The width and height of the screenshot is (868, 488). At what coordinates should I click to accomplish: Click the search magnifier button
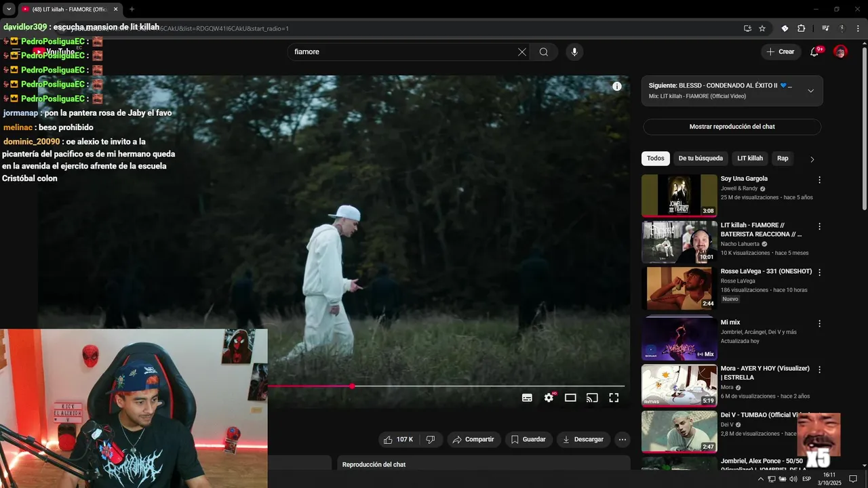tap(544, 52)
